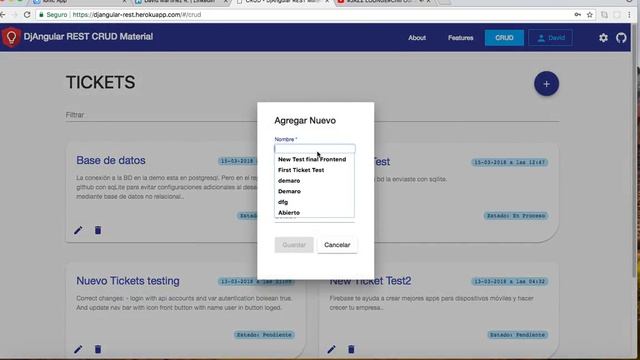This screenshot has height=360, width=640.
Task: Click Estado: Pendiente badge on Nuevo Tickets testing
Action: 264,335
